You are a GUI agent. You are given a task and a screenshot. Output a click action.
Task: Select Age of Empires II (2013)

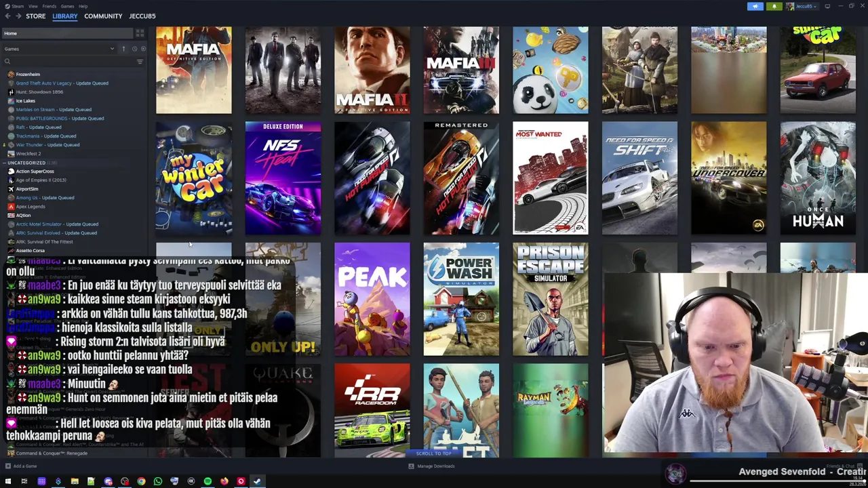(x=41, y=180)
